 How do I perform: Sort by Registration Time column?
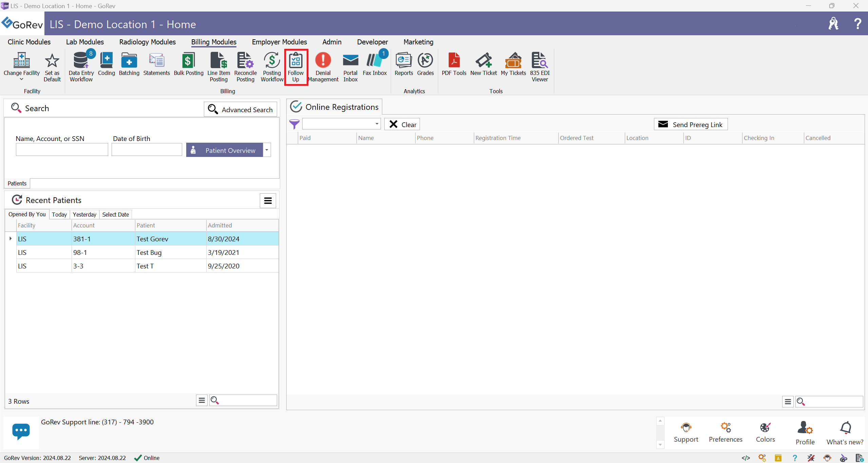pos(516,138)
